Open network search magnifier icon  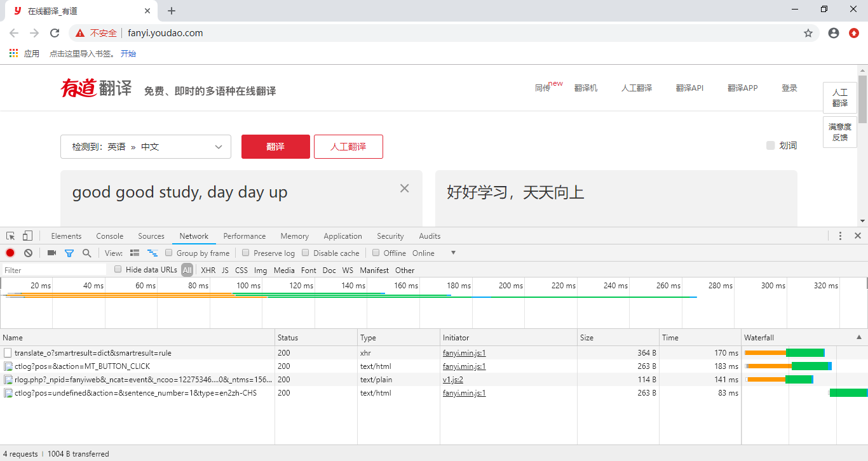click(x=86, y=253)
